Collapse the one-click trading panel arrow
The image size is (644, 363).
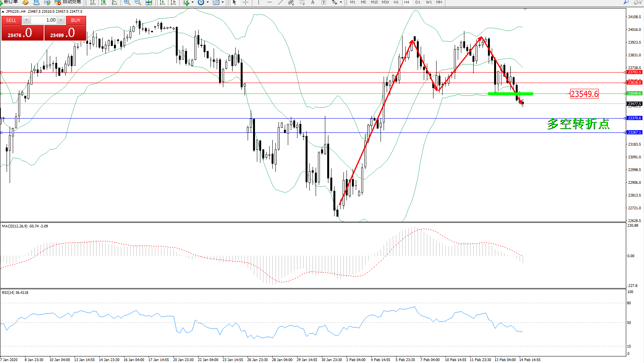[3, 12]
